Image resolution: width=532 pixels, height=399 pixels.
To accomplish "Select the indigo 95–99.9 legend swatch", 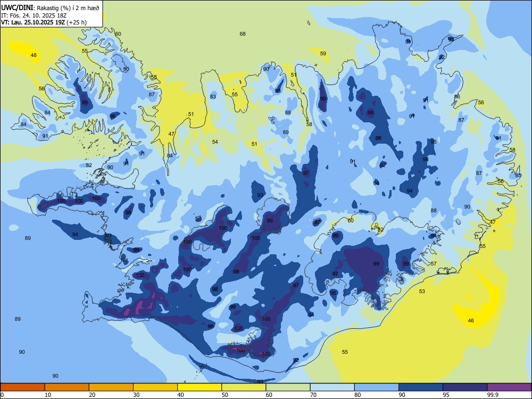I will (465, 387).
